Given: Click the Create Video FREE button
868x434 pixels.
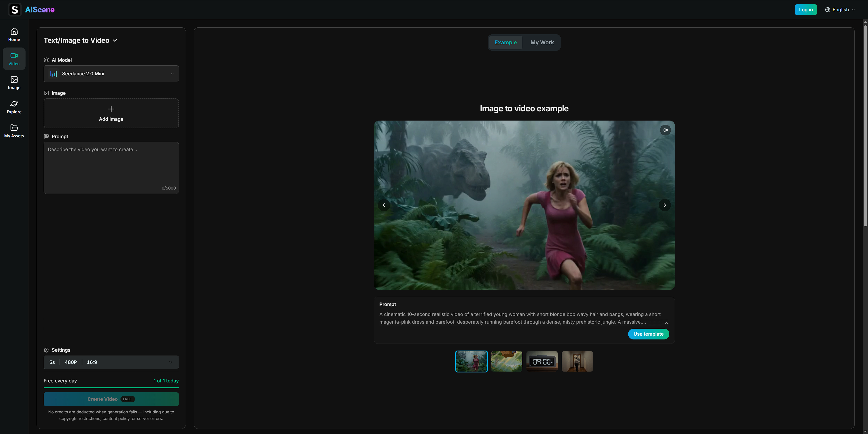Looking at the screenshot, I should coord(111,399).
